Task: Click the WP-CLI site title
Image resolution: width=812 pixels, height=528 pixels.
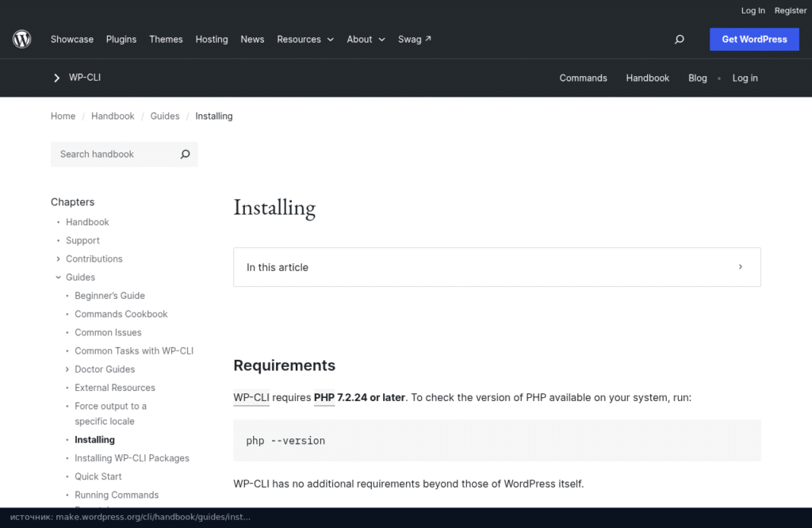Action: point(85,78)
